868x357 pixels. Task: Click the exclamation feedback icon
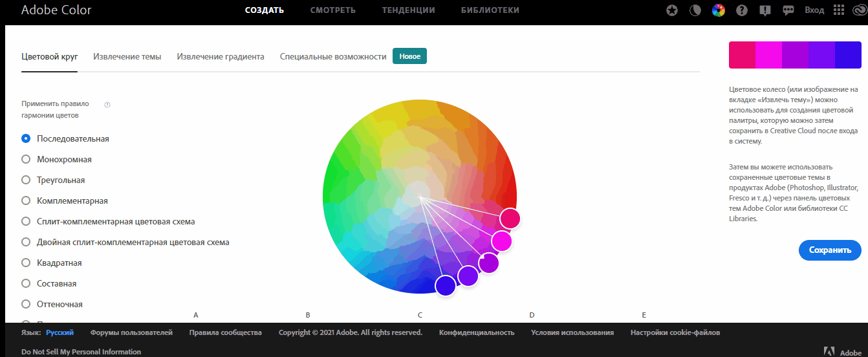pyautogui.click(x=765, y=10)
